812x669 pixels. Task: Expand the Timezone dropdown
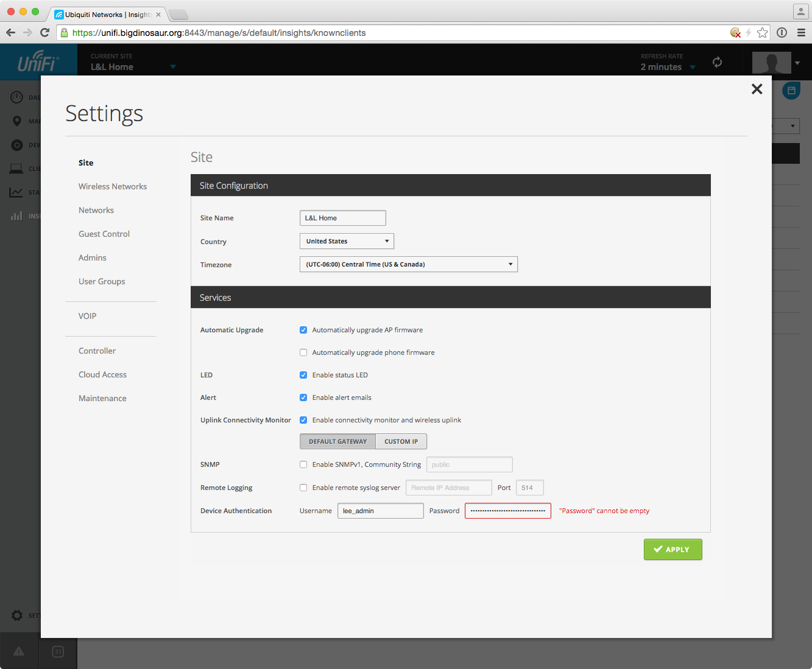point(408,264)
